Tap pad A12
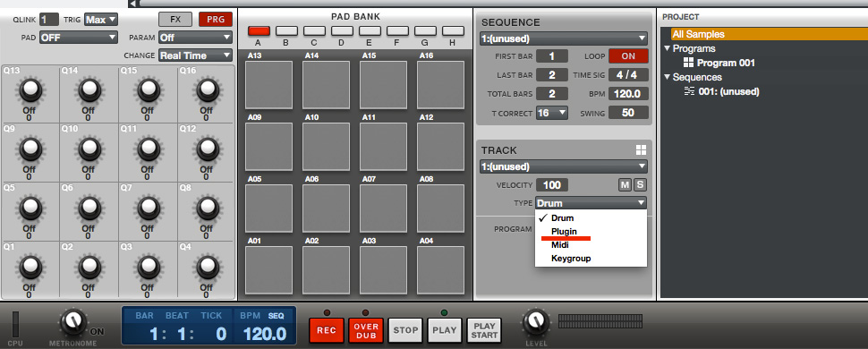This screenshot has height=349, width=868. pyautogui.click(x=440, y=147)
